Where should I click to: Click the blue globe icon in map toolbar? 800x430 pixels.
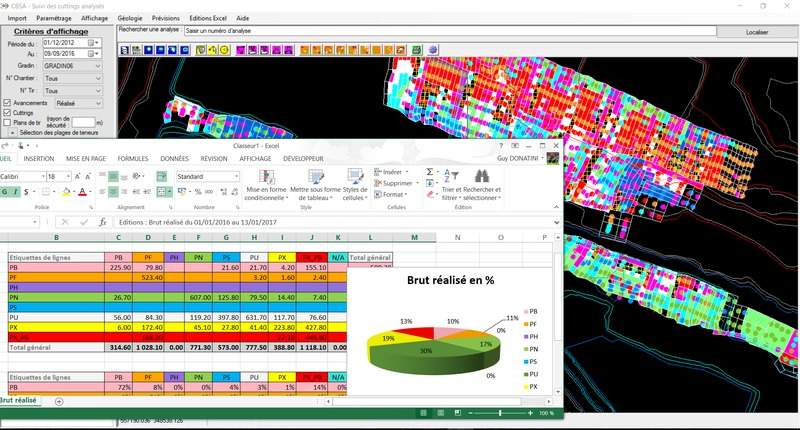(433, 50)
